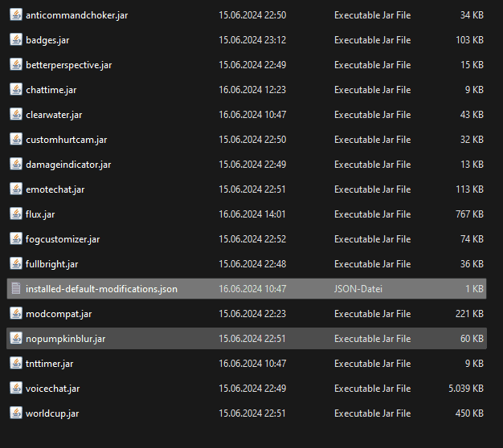Click the icon beside emotechat.jar
The height and width of the screenshot is (448, 503).
coord(16,189)
